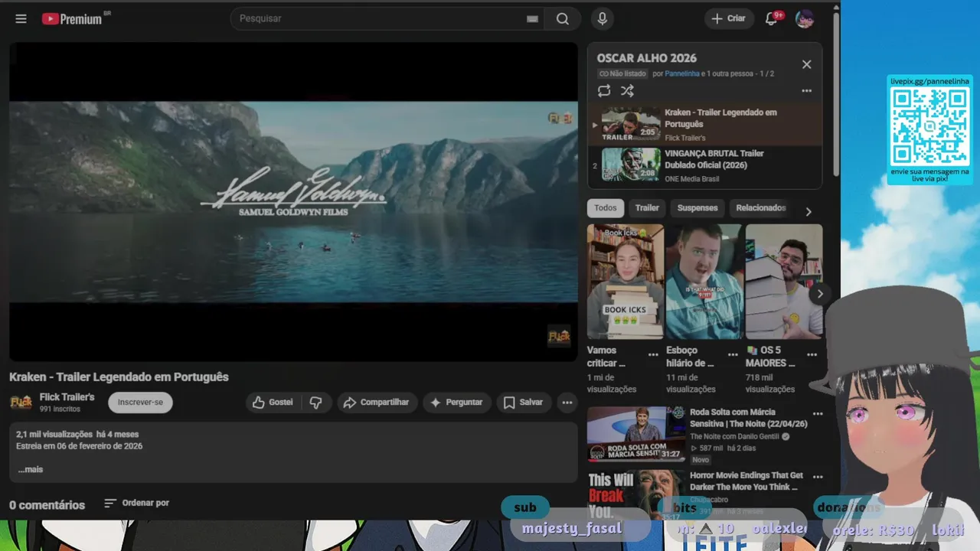Viewport: 980px width, 551px height.
Task: Open OS 5 MAIORES short thumbnail
Action: [784, 282]
